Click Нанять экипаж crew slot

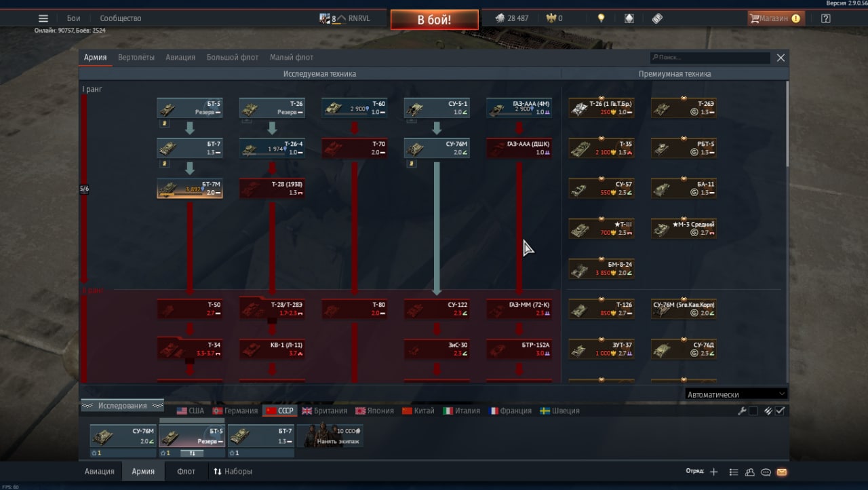[330, 436]
